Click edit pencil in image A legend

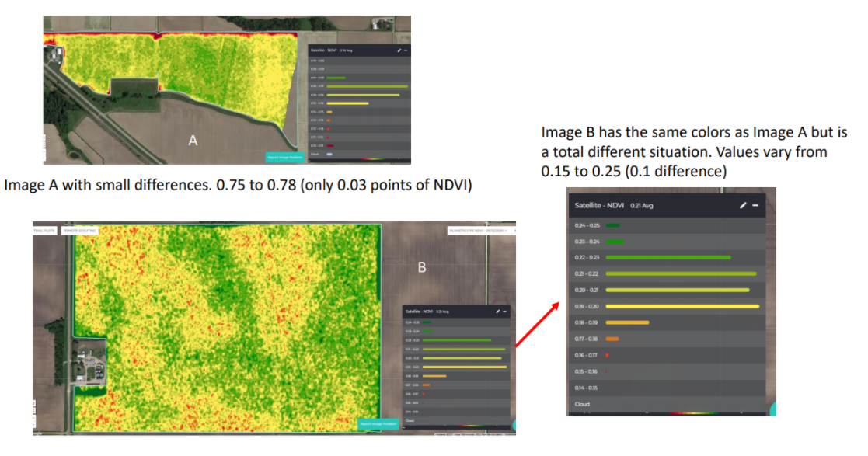click(x=399, y=50)
